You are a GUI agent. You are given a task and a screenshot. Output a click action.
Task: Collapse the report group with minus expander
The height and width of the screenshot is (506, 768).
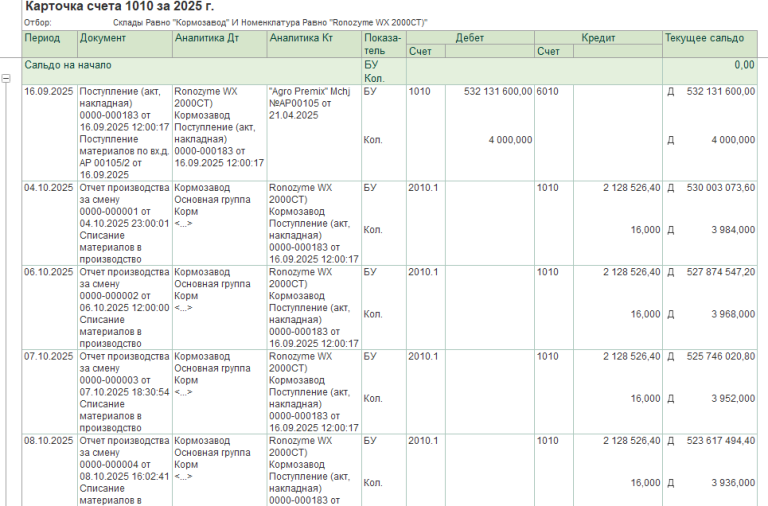click(x=6, y=78)
